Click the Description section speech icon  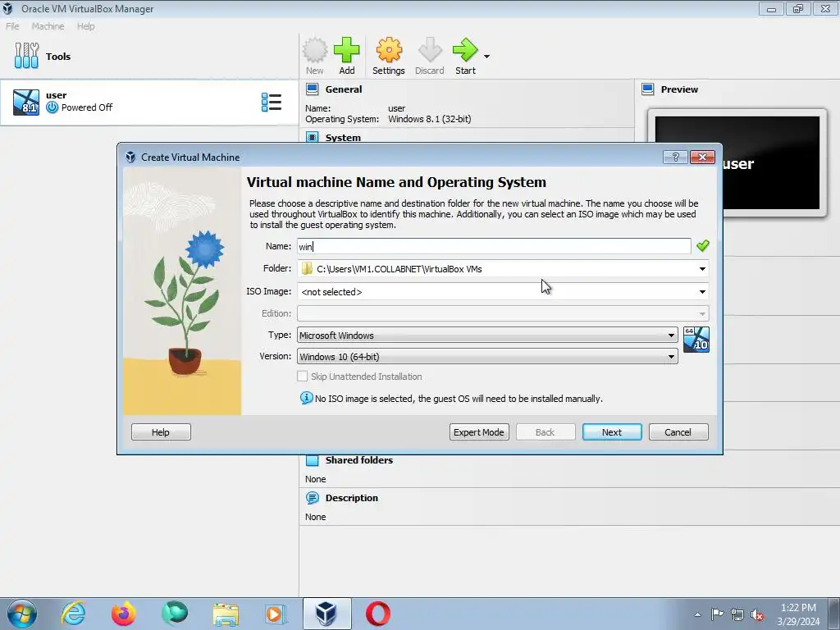pyautogui.click(x=313, y=498)
